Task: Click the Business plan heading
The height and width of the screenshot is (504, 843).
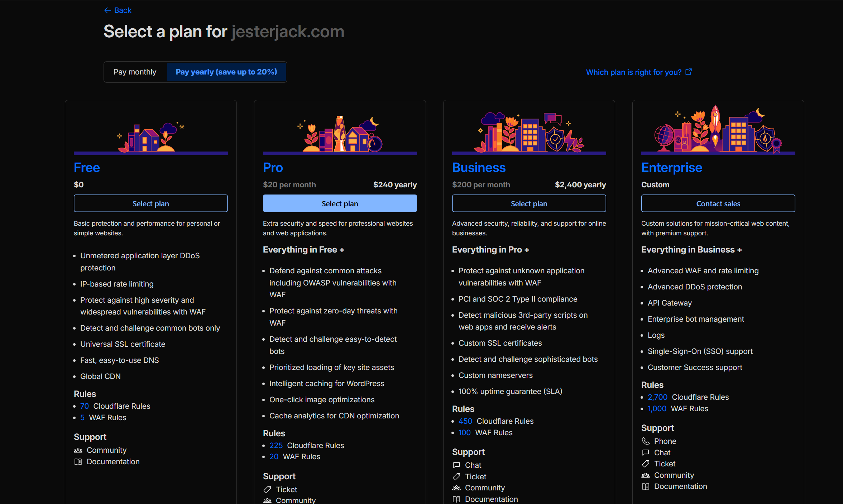Action: pyautogui.click(x=479, y=167)
